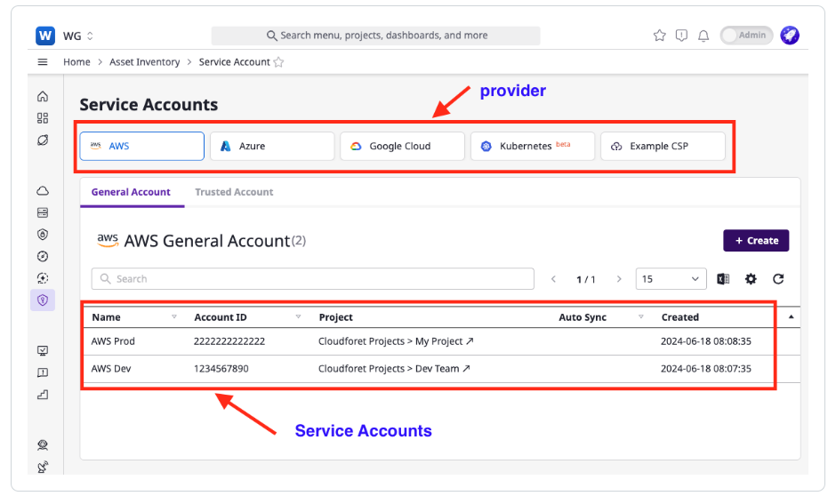Switch to the Trusted Account tab
836x504 pixels.
point(234,192)
